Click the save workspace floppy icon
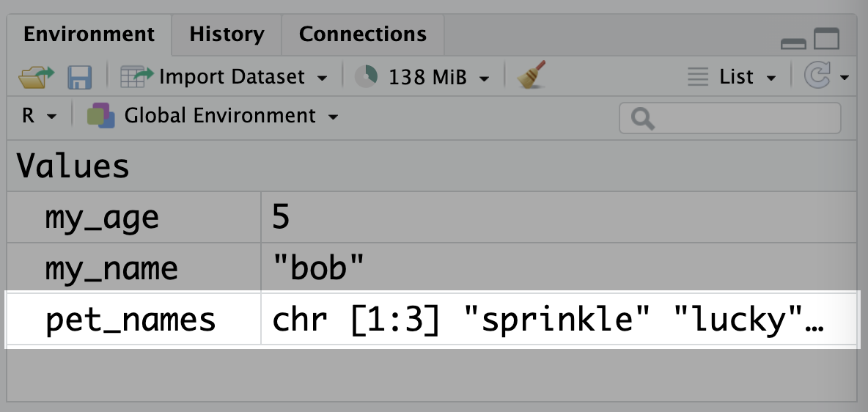The width and height of the screenshot is (868, 412). pyautogui.click(x=80, y=77)
